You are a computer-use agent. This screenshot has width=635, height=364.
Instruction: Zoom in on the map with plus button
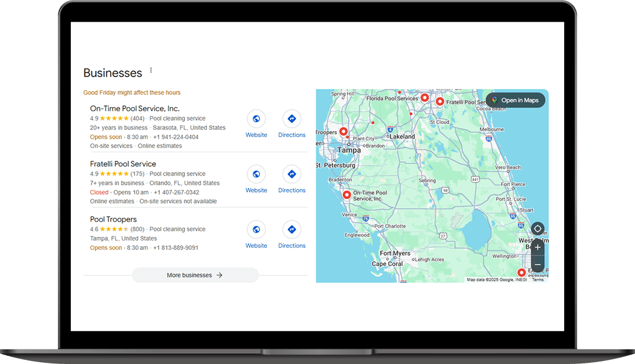(x=537, y=247)
